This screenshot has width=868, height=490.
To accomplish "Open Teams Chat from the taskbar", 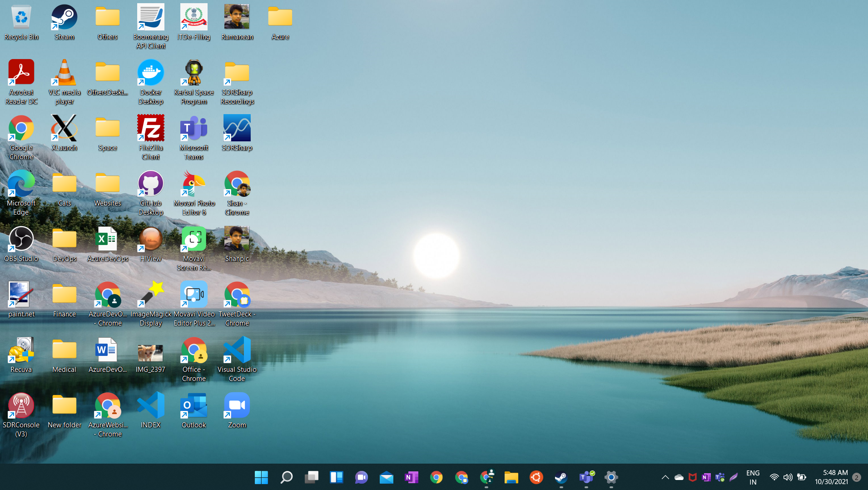I will click(x=362, y=477).
